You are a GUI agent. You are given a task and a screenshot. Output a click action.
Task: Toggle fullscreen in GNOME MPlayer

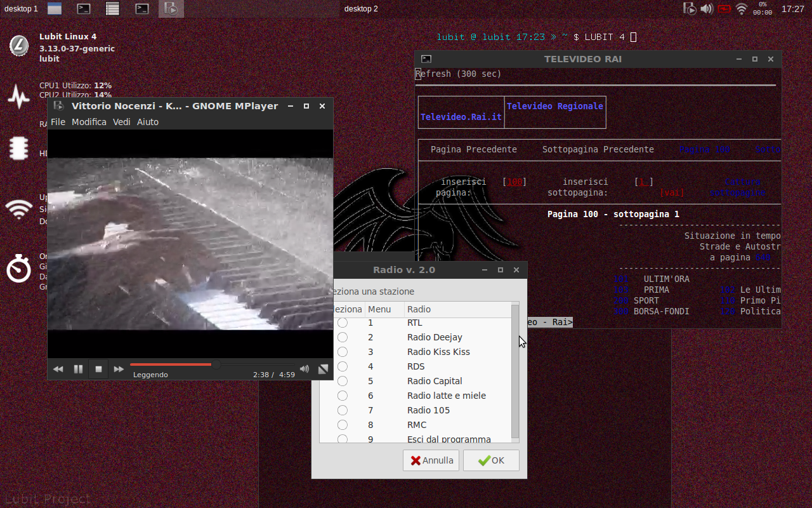[324, 369]
